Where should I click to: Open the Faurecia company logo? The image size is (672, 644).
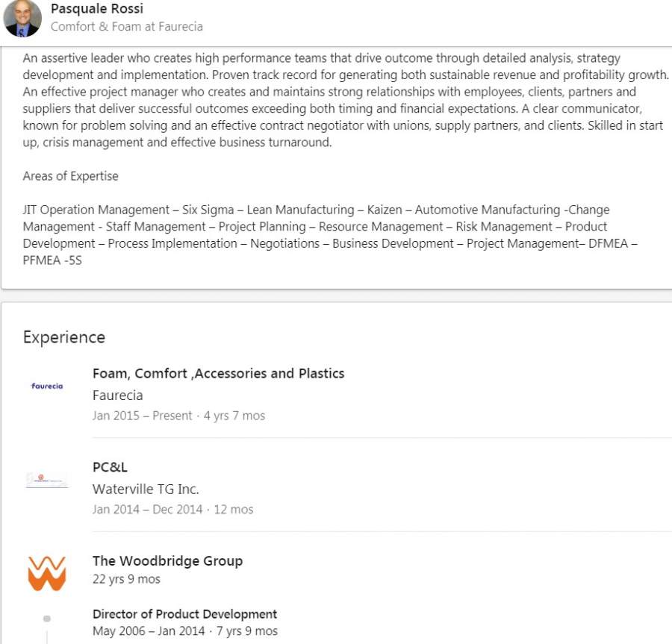47,386
